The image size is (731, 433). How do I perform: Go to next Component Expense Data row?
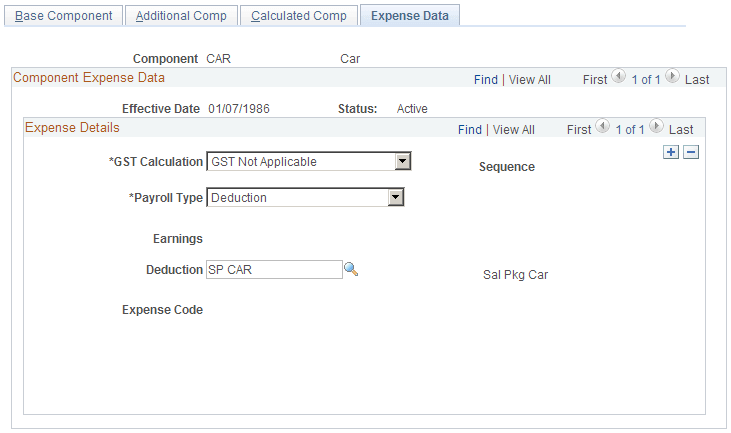[x=672, y=77]
